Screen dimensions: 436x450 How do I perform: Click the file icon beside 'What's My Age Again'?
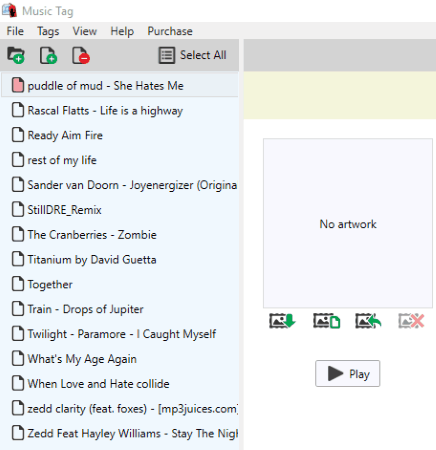(x=18, y=358)
